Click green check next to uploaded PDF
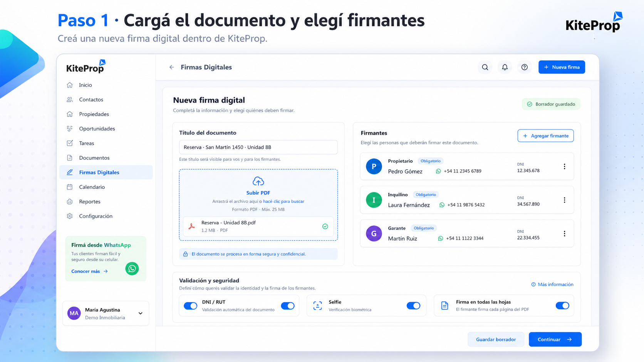Screen dimensions: 644x362 coord(325,227)
